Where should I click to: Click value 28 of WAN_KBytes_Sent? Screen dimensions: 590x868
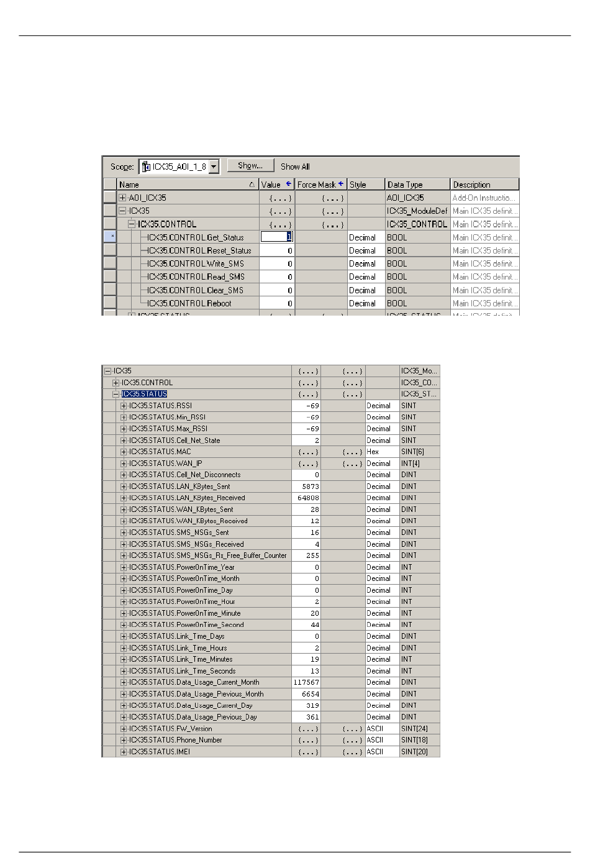pyautogui.click(x=306, y=509)
